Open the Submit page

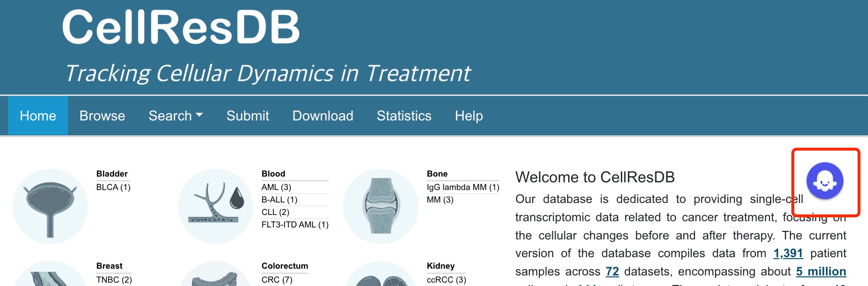pos(248,116)
